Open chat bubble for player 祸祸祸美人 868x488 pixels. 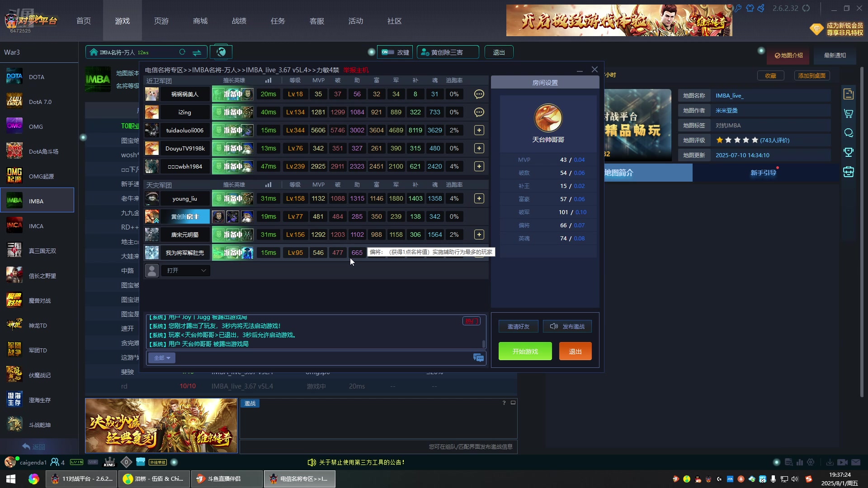479,94
